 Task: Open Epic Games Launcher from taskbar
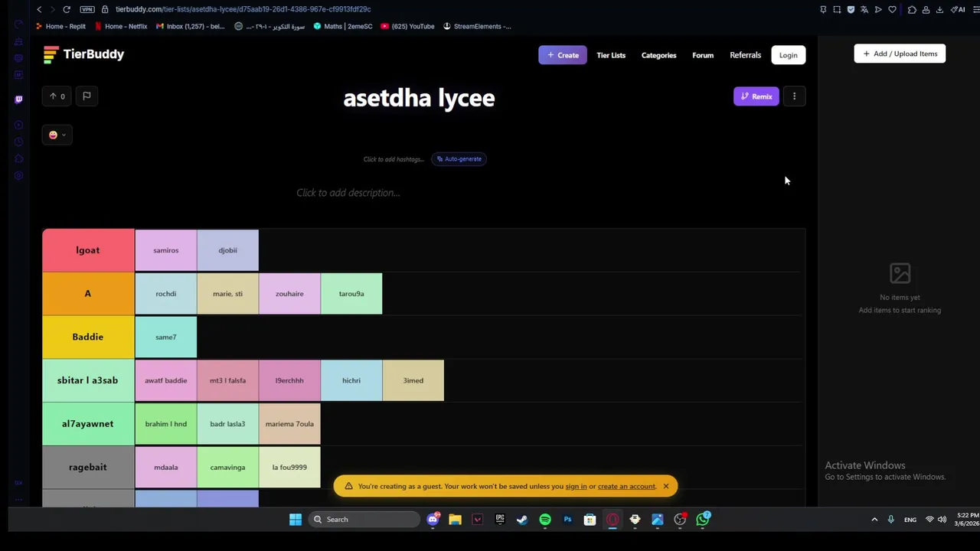pos(500,520)
